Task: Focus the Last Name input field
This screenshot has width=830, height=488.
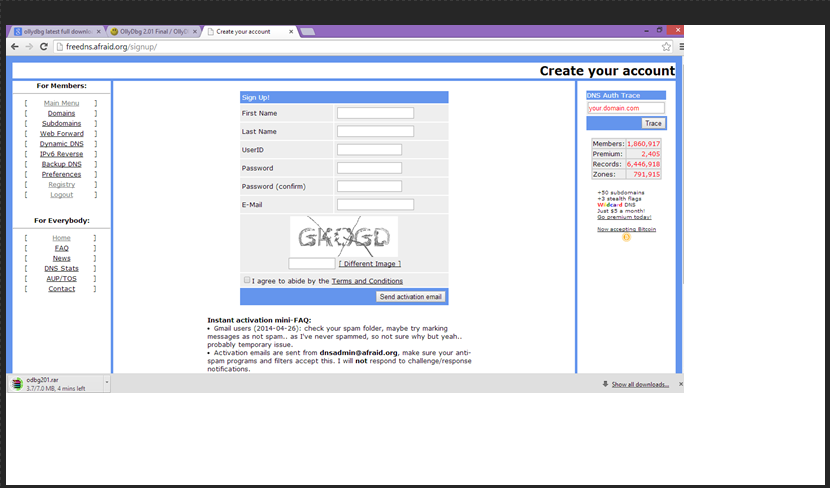Action: [375, 131]
